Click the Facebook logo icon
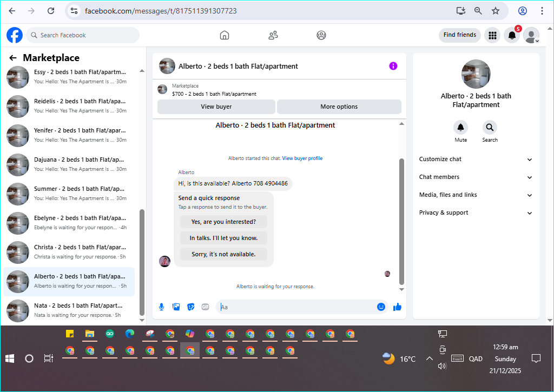This screenshot has width=554, height=392. (x=15, y=35)
